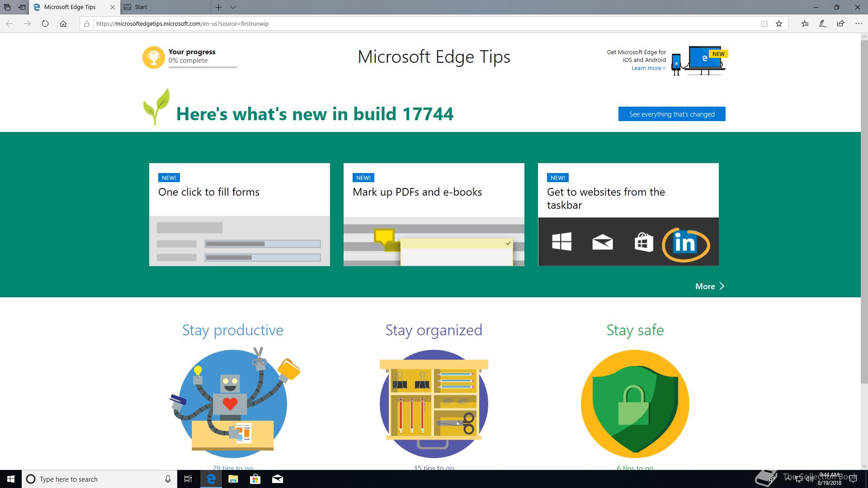This screenshot has height=488, width=868.
Task: Open File Explorer from taskbar
Action: tap(233, 479)
